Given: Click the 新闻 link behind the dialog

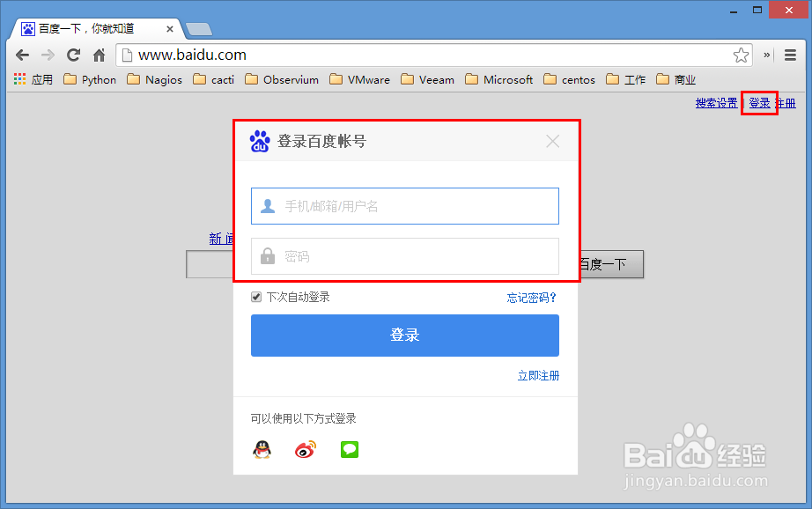Looking at the screenshot, I should pyautogui.click(x=221, y=239).
